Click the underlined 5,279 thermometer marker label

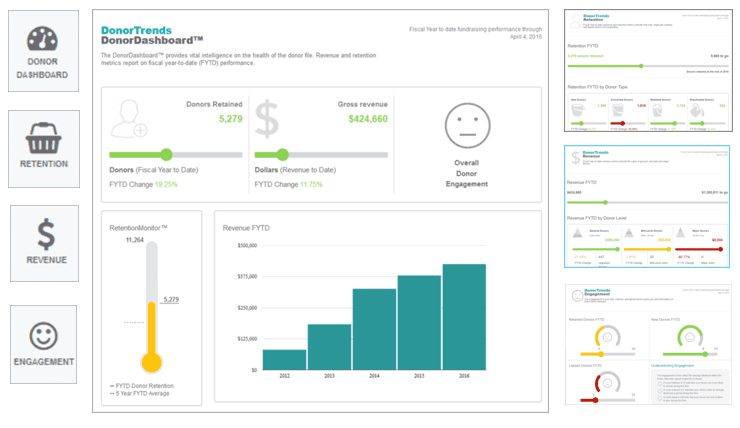[171, 299]
